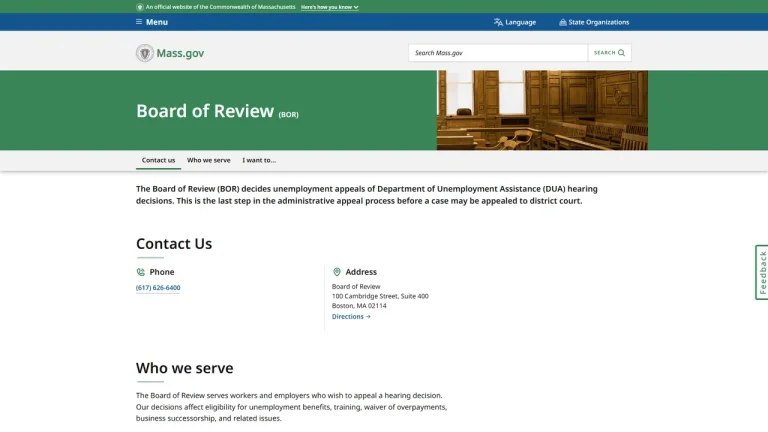This screenshot has height=432, width=768.
Task: Open the Directions link
Action: (x=351, y=316)
